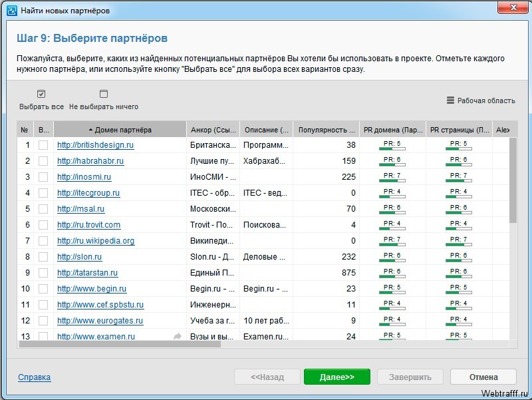The width and height of the screenshot is (532, 400).
Task: Open the Справка help link
Action: 35,377
